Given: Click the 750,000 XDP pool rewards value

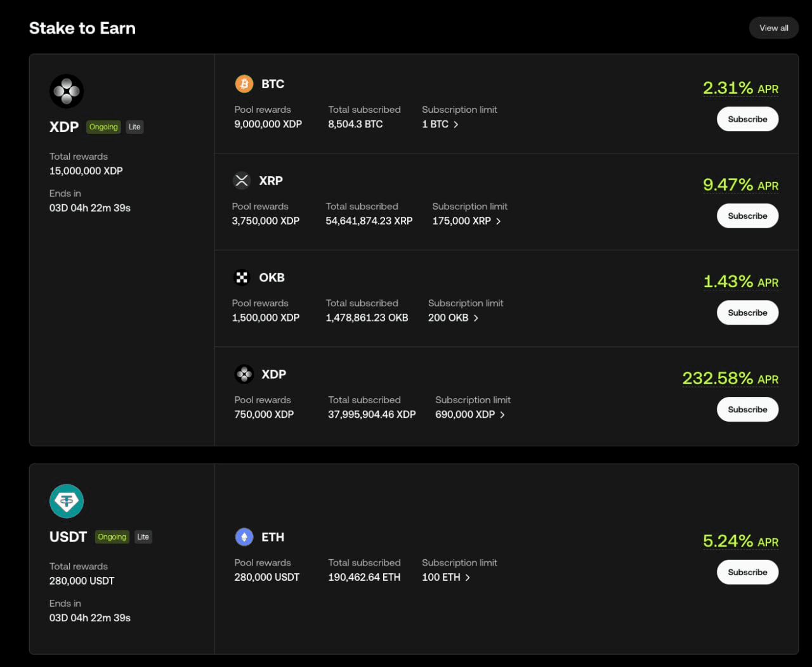Looking at the screenshot, I should coord(264,415).
